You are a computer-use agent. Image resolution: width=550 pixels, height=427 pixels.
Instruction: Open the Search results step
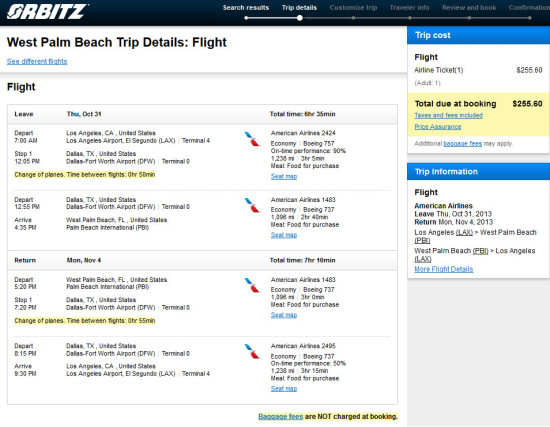click(246, 8)
